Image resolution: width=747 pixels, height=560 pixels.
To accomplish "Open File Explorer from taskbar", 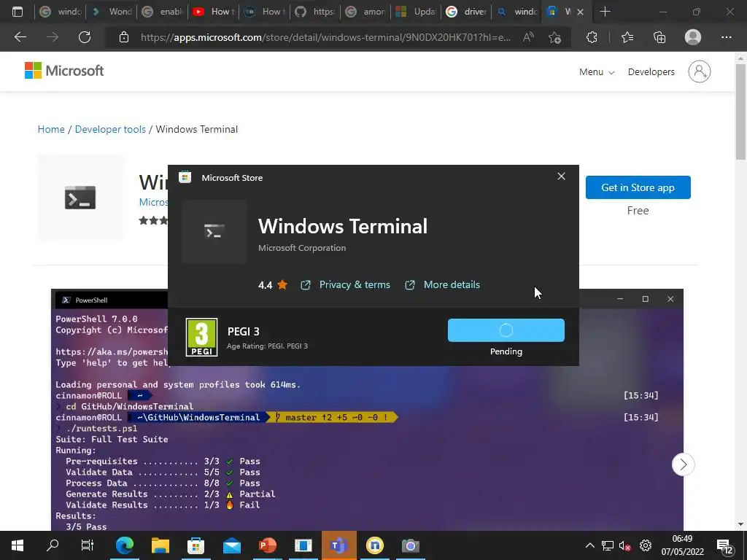I will [x=160, y=545].
